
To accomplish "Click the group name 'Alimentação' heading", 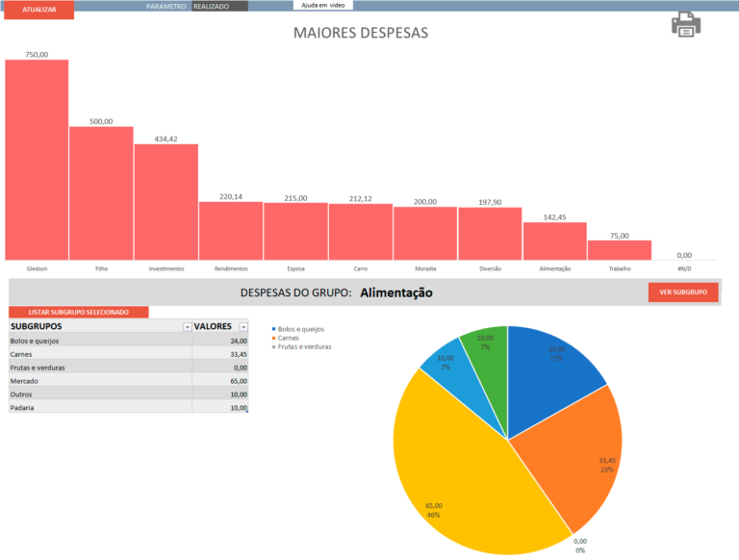I will (396, 293).
